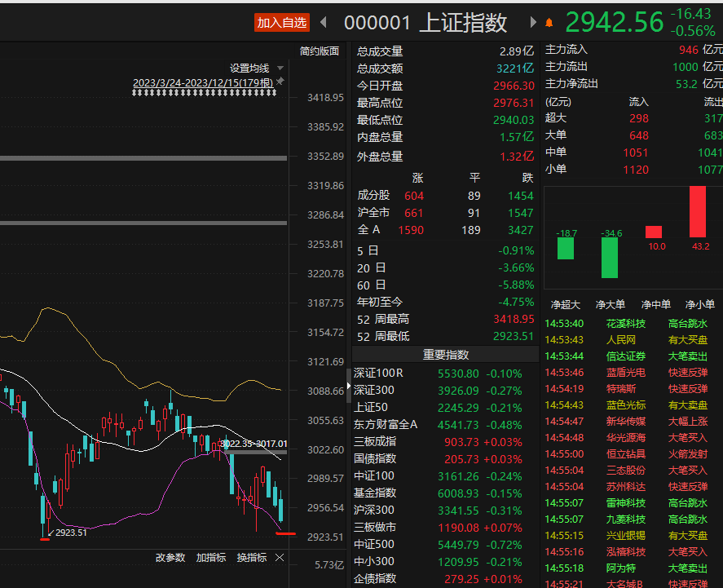This screenshot has width=723, height=588.
Task: Open the 中证100 index row
Action: (445, 476)
